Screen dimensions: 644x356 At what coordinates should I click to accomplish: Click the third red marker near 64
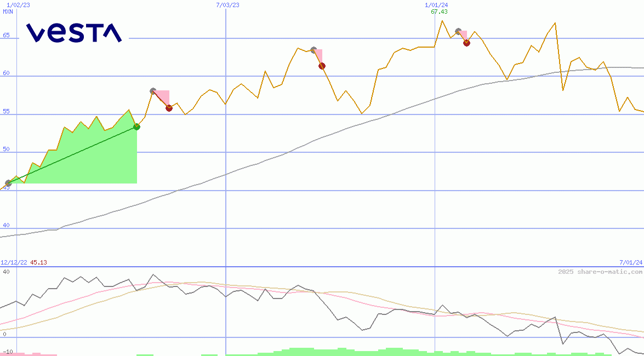[x=466, y=43]
